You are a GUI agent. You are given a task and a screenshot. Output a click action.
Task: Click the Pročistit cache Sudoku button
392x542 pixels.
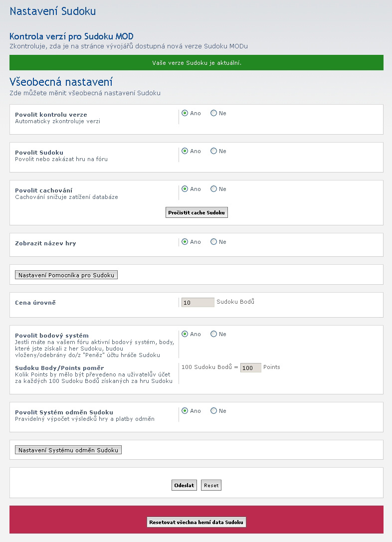point(196,212)
